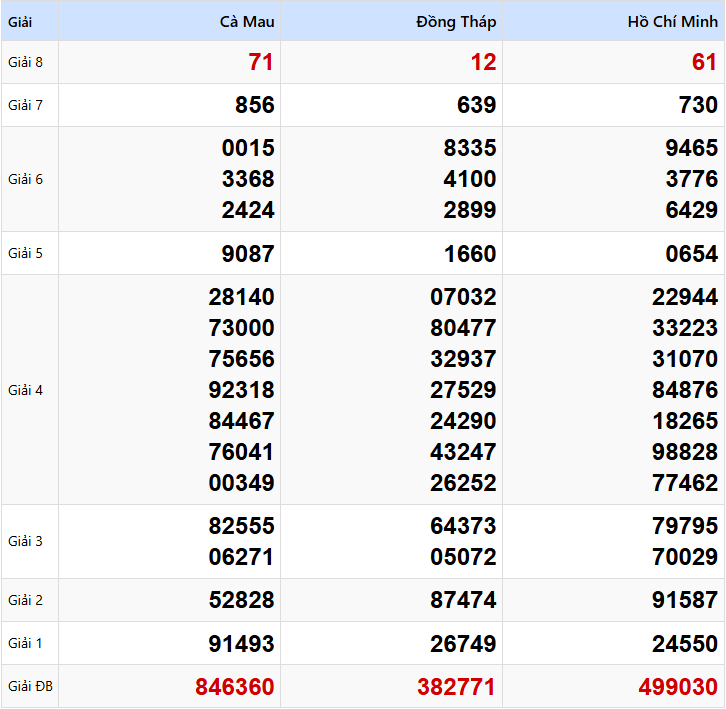The width and height of the screenshot is (726, 709).
Task: Select number 80477 under Đồng Tháp
Action: pos(463,328)
